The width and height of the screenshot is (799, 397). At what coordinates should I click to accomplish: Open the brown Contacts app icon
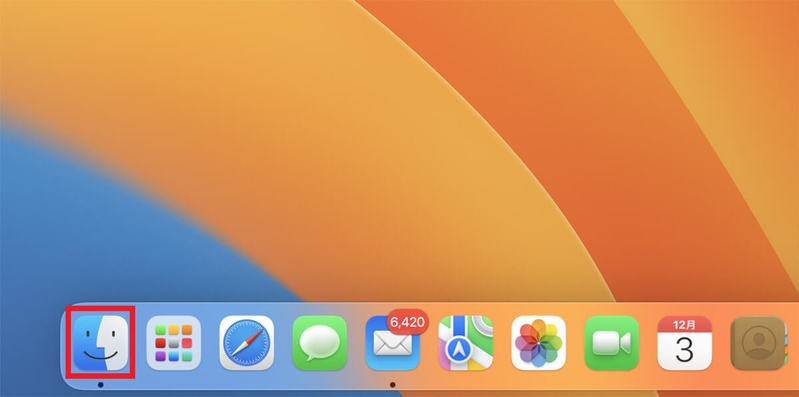click(x=758, y=342)
